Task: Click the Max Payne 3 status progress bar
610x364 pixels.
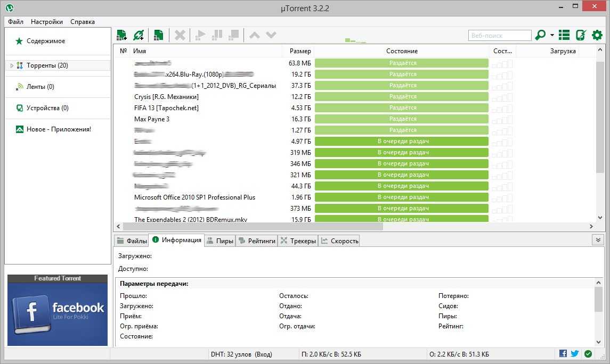Action: (402, 119)
